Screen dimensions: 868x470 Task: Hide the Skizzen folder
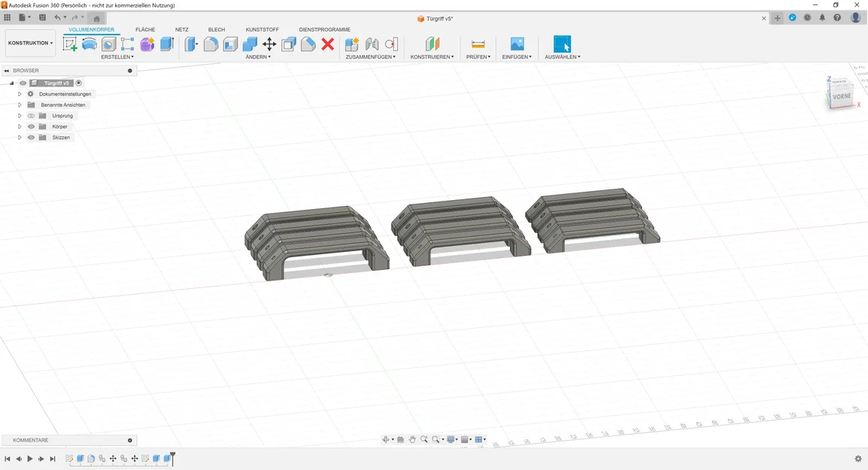coord(31,138)
